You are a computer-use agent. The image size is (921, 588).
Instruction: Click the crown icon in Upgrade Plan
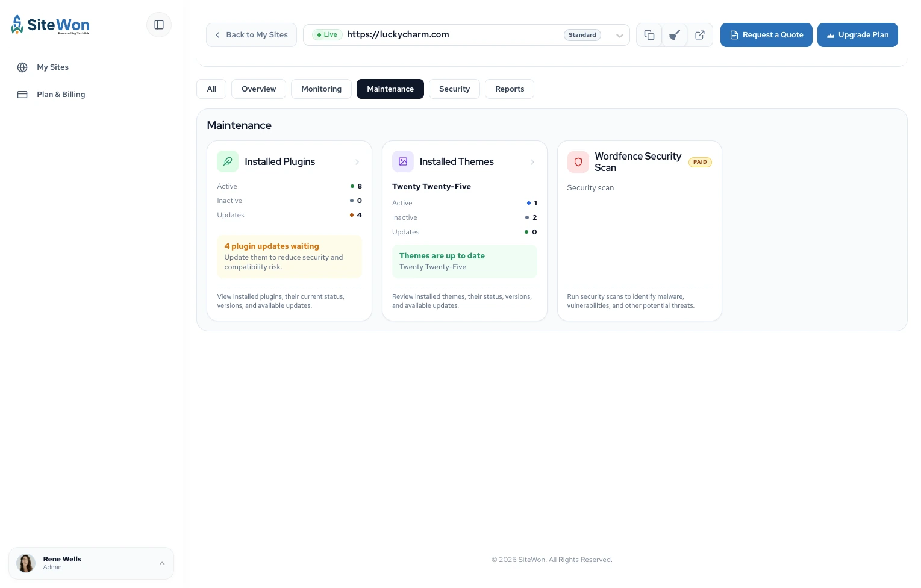831,35
